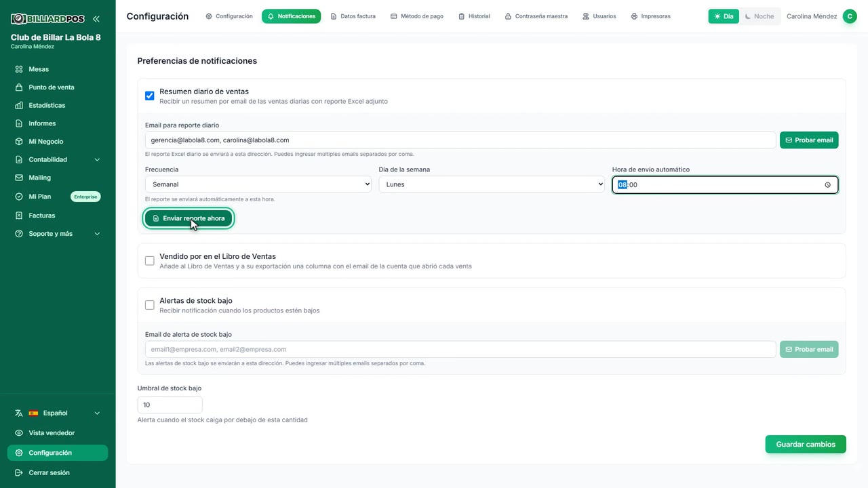868x488 pixels.
Task: Click the Enterprise plan badge
Action: pyautogui.click(x=86, y=197)
